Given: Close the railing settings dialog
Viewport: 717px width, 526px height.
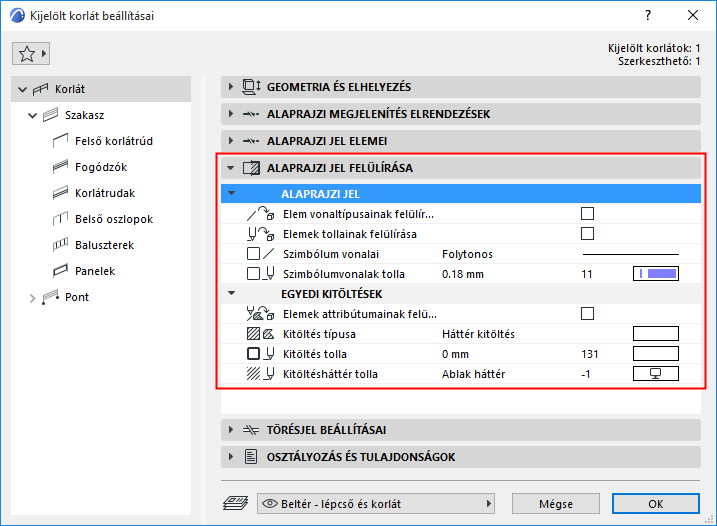Looking at the screenshot, I should click(x=693, y=15).
